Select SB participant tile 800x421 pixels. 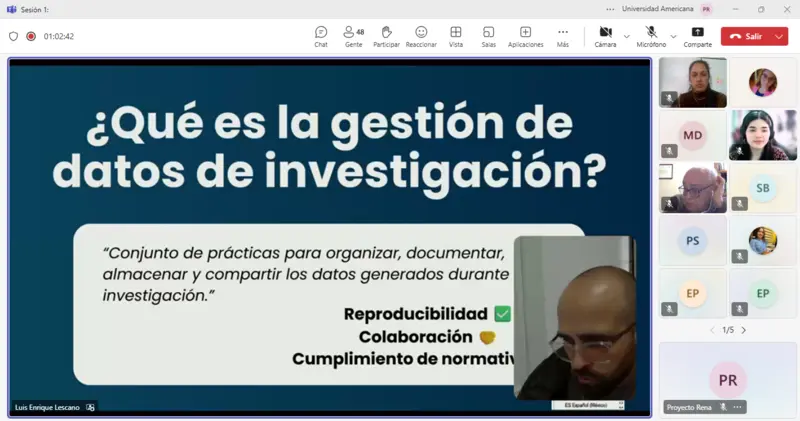(763, 188)
